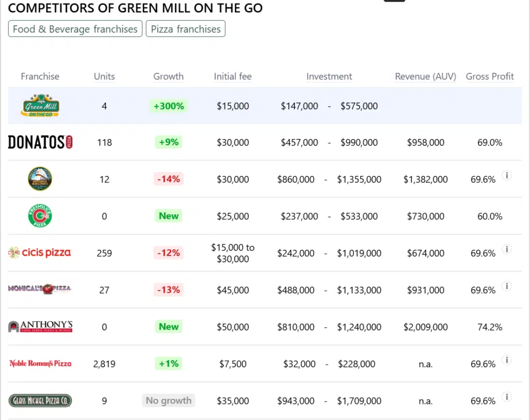The height and width of the screenshot is (420, 530).
Task: Open the Food & Beverage franchises tag
Action: [x=75, y=29]
